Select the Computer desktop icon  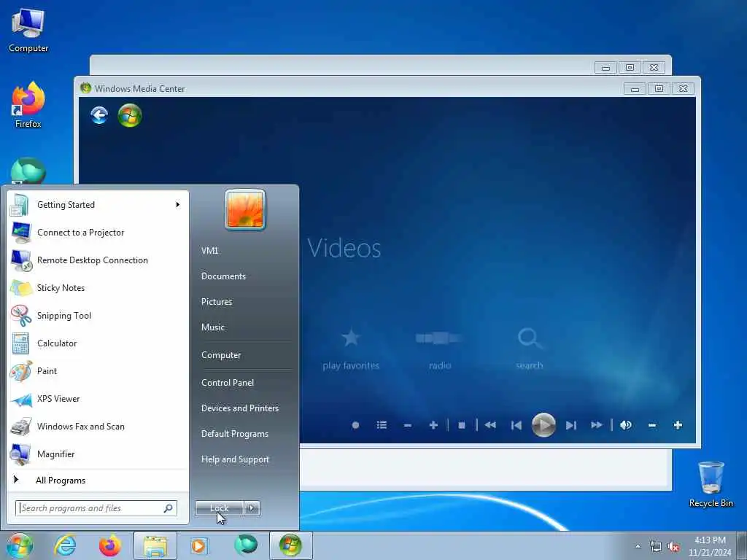28,31
